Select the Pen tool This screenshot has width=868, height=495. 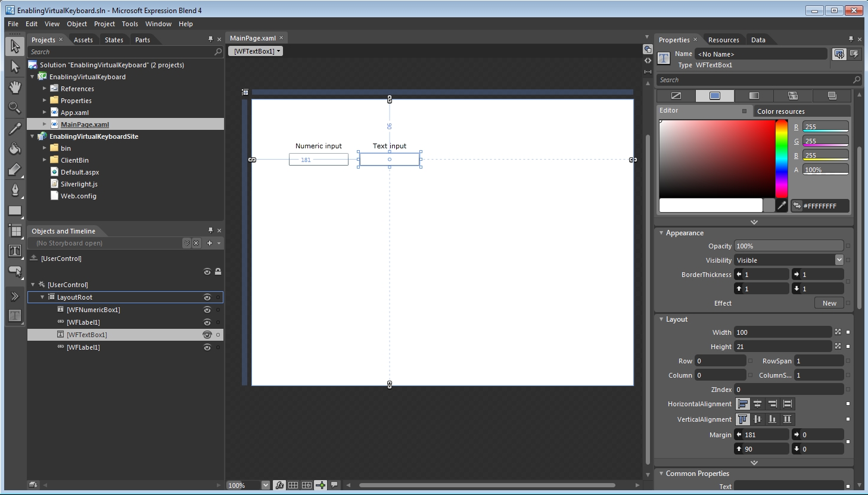coord(15,189)
